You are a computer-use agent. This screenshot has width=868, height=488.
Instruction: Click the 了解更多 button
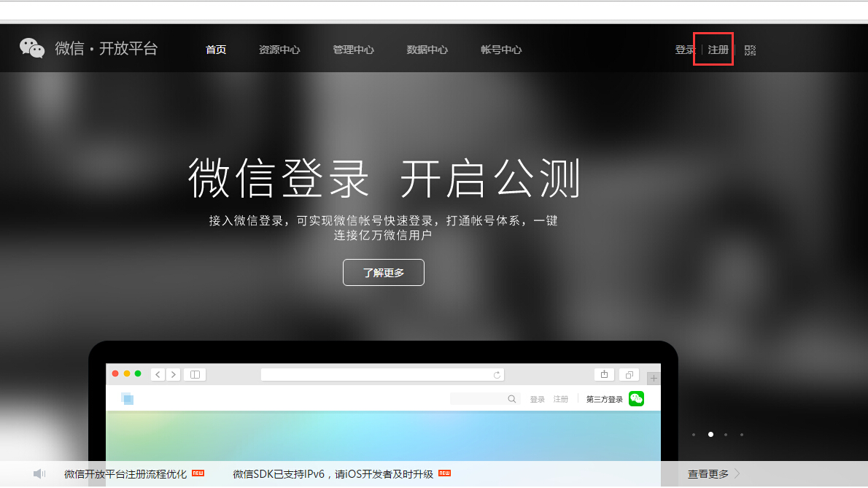point(384,272)
